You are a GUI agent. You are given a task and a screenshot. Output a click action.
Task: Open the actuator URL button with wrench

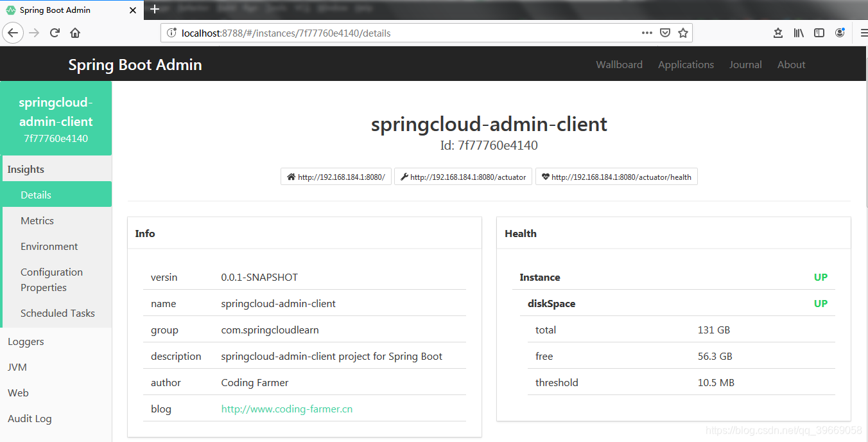click(x=463, y=177)
